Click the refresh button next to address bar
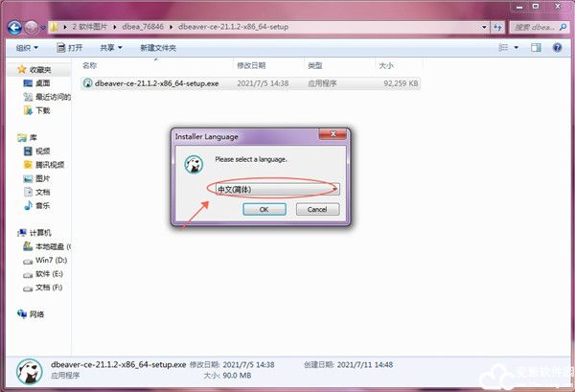The width and height of the screenshot is (575, 392). click(x=497, y=27)
